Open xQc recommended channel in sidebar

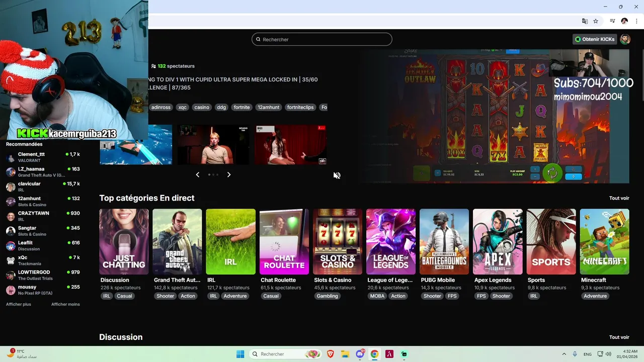coord(43,260)
